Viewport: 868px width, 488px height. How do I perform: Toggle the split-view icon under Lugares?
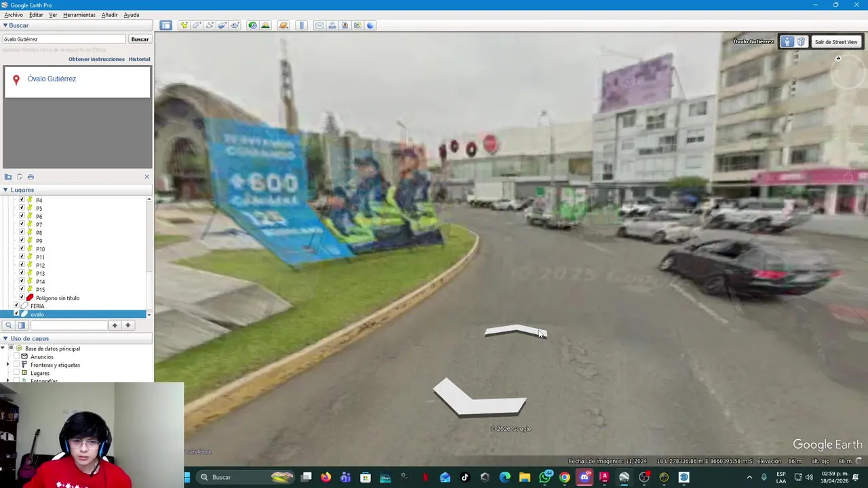22,325
